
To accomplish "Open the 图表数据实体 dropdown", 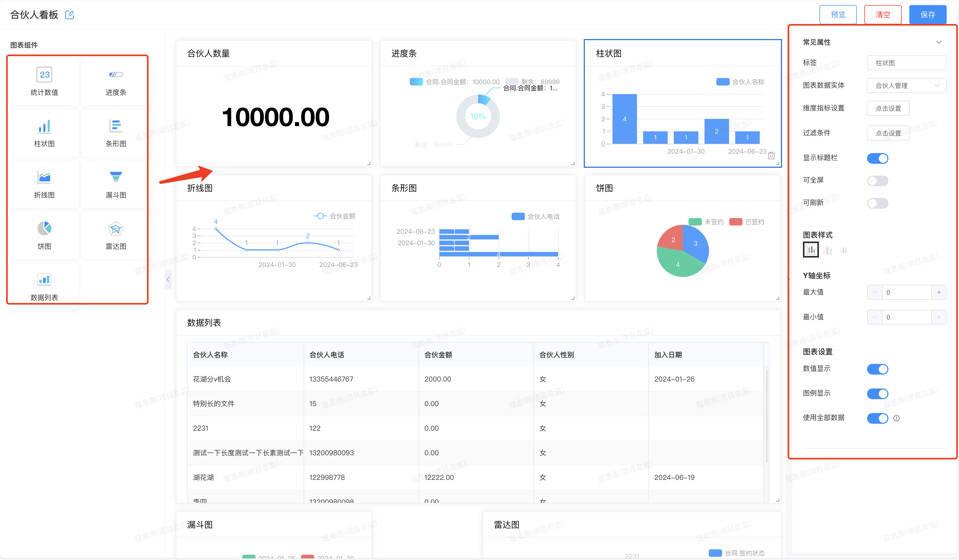I will [906, 85].
